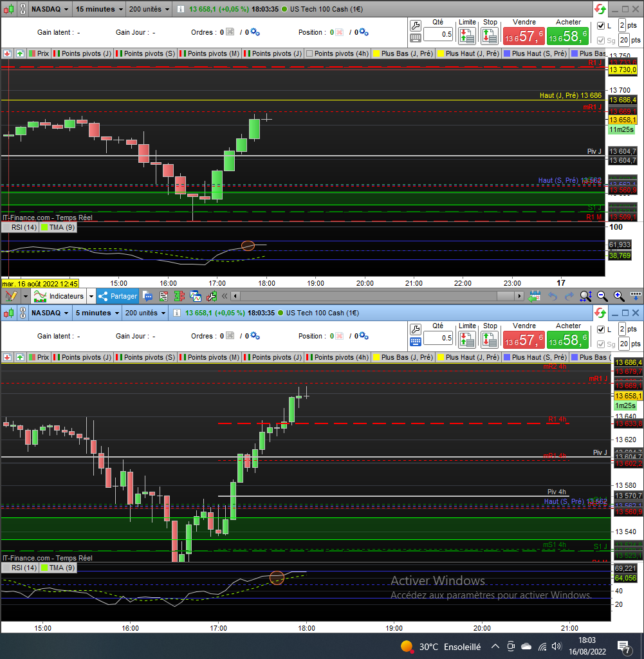
Task: Open the chat messages icon in toolbar
Action: tap(147, 296)
